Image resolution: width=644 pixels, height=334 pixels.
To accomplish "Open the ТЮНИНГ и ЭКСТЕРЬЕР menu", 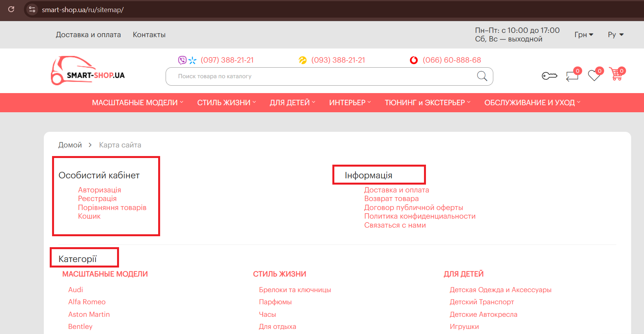I will point(427,103).
